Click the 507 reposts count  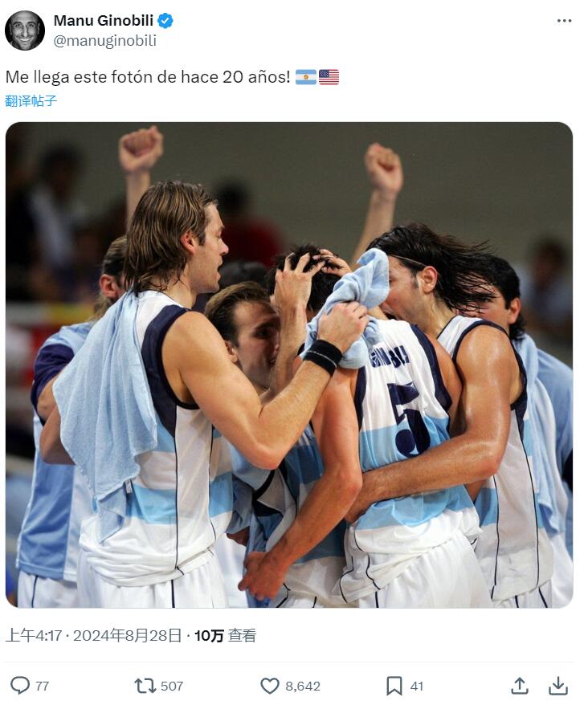point(172,686)
